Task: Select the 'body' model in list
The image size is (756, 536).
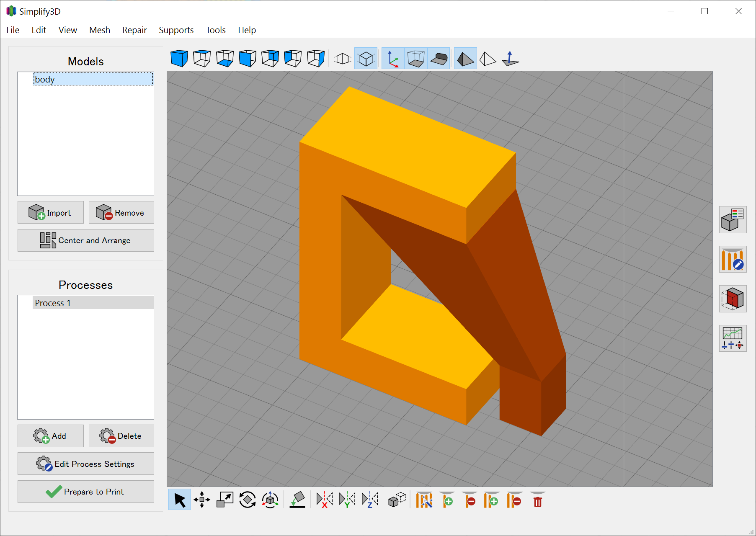Action: tap(93, 79)
